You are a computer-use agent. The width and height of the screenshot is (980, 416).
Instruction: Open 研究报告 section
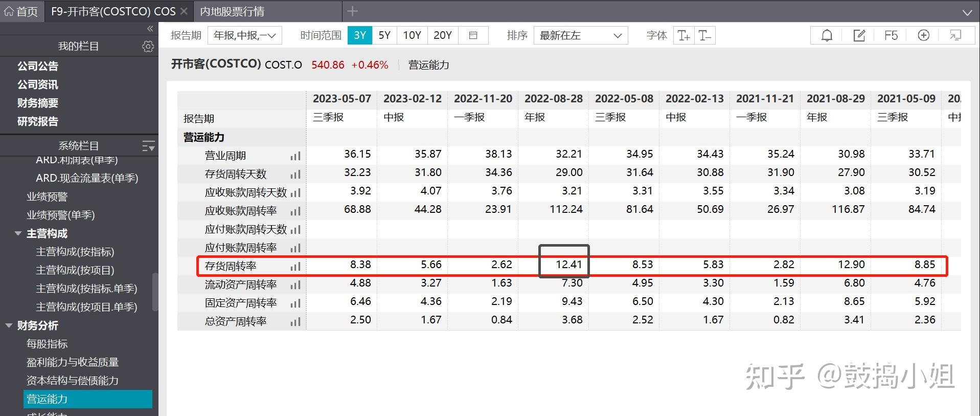point(38,121)
